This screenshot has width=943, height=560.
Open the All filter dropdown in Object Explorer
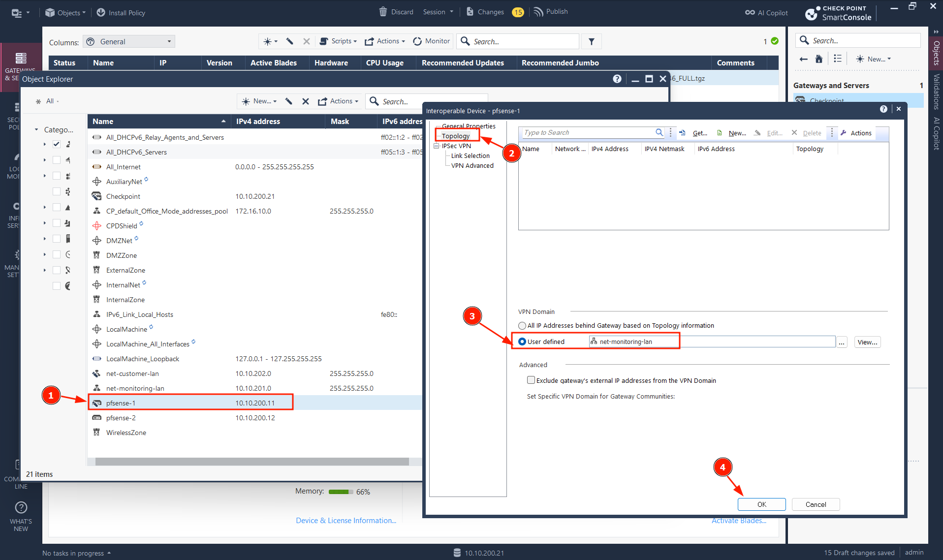(47, 101)
